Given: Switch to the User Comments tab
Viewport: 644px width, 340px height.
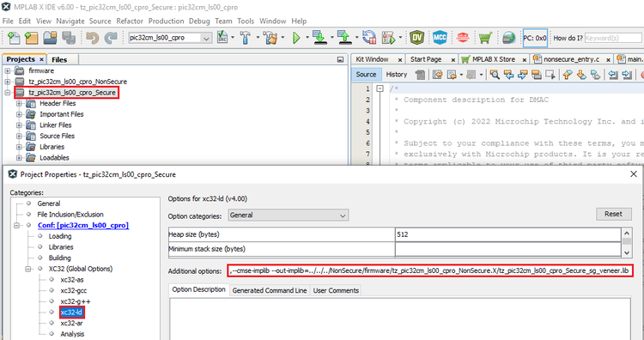Looking at the screenshot, I should [336, 291].
